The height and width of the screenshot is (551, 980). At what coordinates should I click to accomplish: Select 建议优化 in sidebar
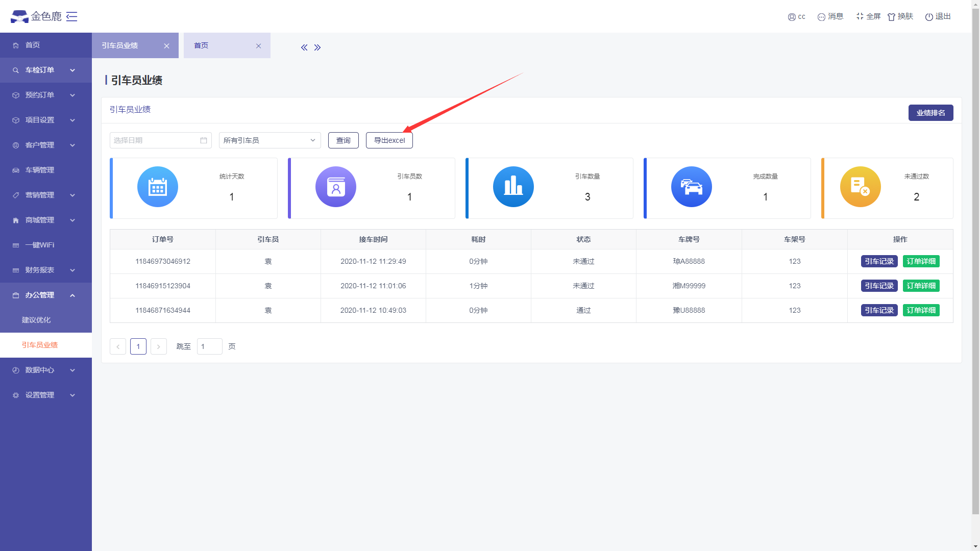(36, 320)
